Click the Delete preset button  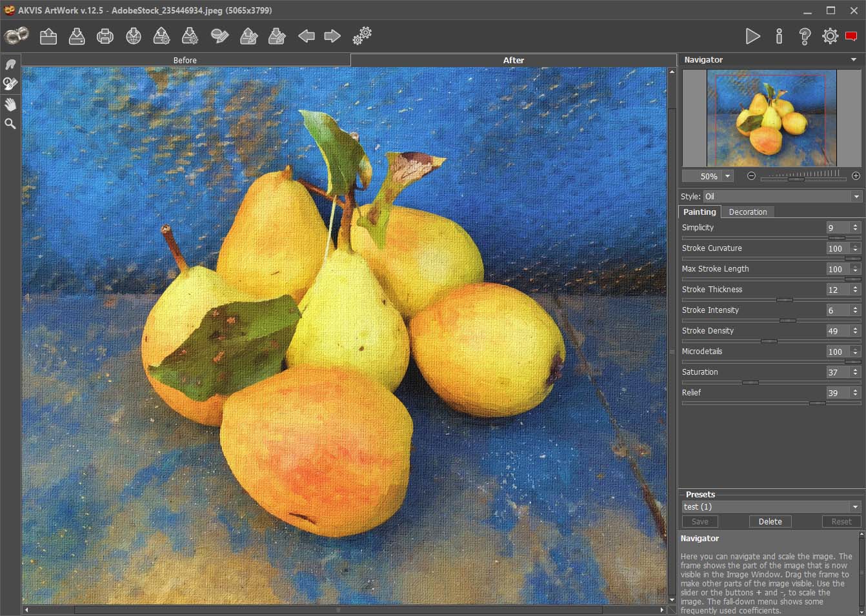tap(770, 521)
